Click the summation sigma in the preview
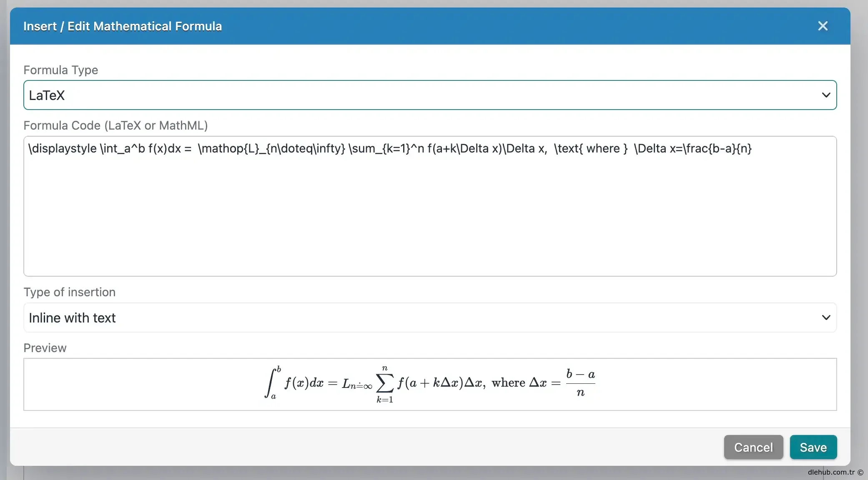 pos(384,383)
